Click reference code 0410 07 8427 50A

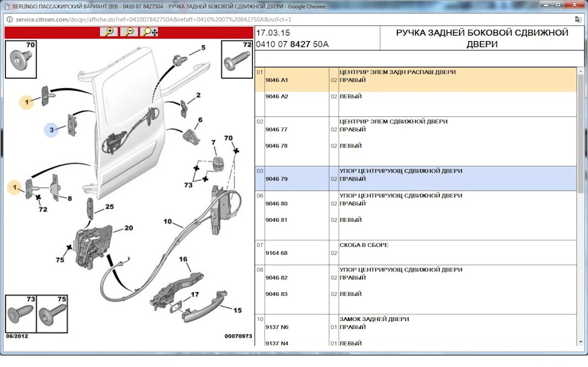click(x=292, y=44)
